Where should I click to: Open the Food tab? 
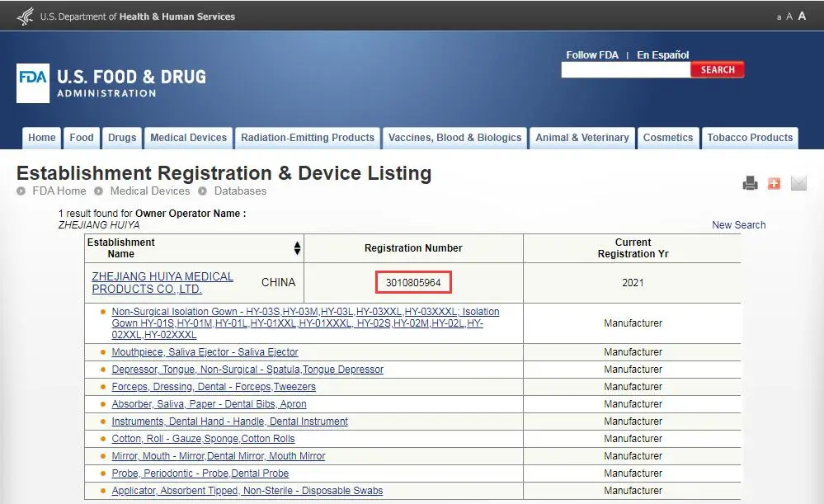coord(82,138)
